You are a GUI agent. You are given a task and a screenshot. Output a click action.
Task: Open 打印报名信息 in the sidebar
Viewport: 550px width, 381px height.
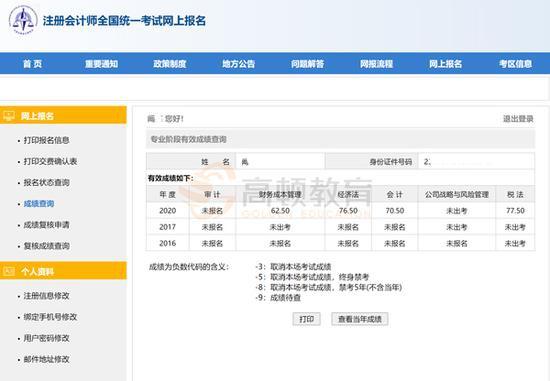pos(46,140)
